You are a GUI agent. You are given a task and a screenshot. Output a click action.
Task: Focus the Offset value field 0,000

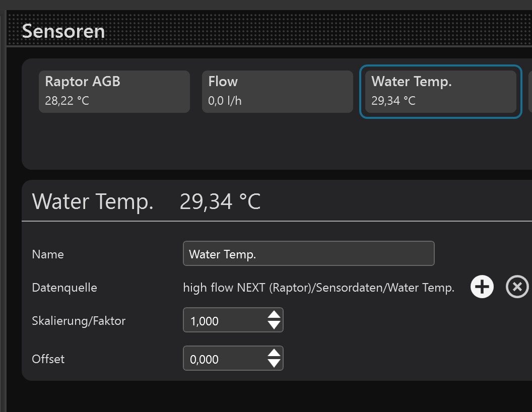(x=224, y=359)
